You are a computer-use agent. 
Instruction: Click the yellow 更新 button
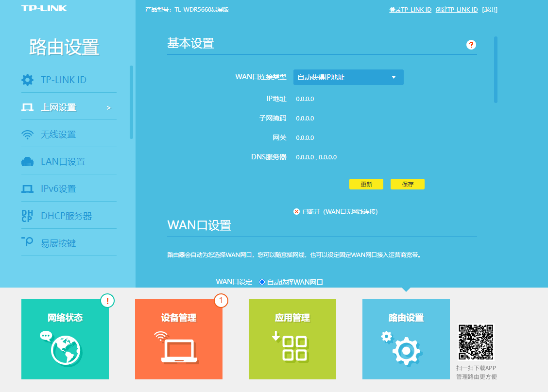[x=366, y=184]
